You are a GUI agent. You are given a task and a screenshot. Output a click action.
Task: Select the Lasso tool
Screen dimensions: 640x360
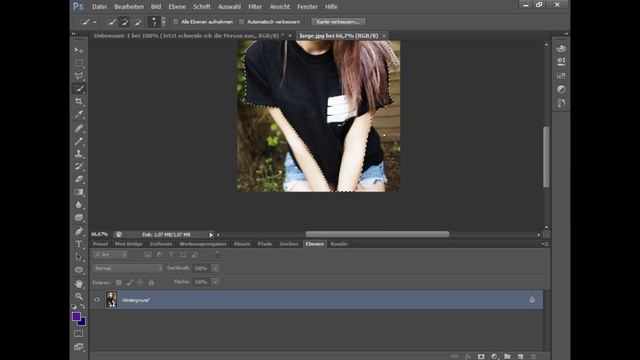click(x=79, y=76)
